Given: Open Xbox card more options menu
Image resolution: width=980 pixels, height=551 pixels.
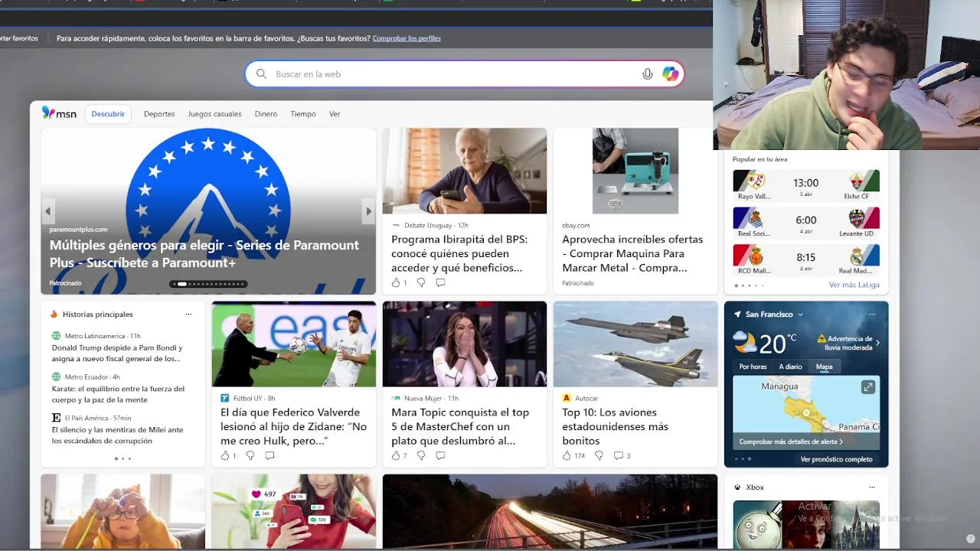Looking at the screenshot, I should click(x=872, y=487).
